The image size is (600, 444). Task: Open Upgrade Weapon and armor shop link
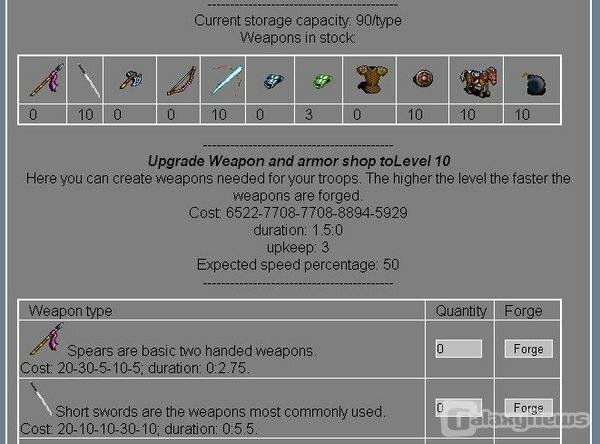(299, 161)
